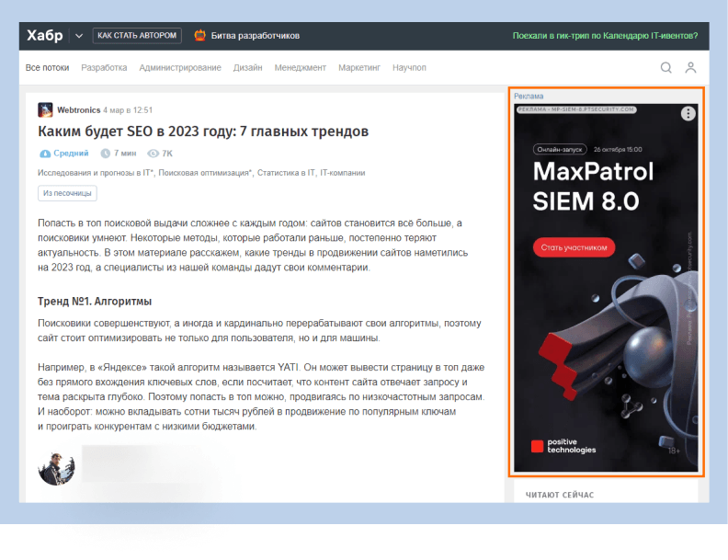
Task: Click the 7 мин reading time text
Action: pyautogui.click(x=125, y=154)
